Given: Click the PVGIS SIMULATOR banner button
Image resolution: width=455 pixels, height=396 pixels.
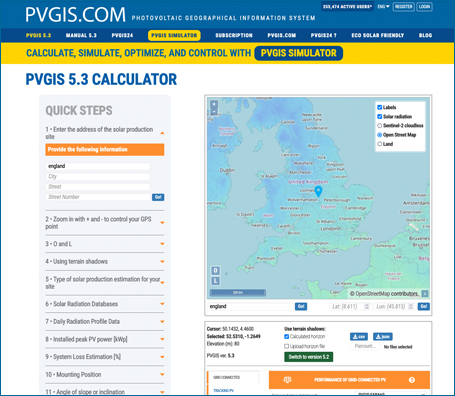Looking at the screenshot, I should coord(299,53).
